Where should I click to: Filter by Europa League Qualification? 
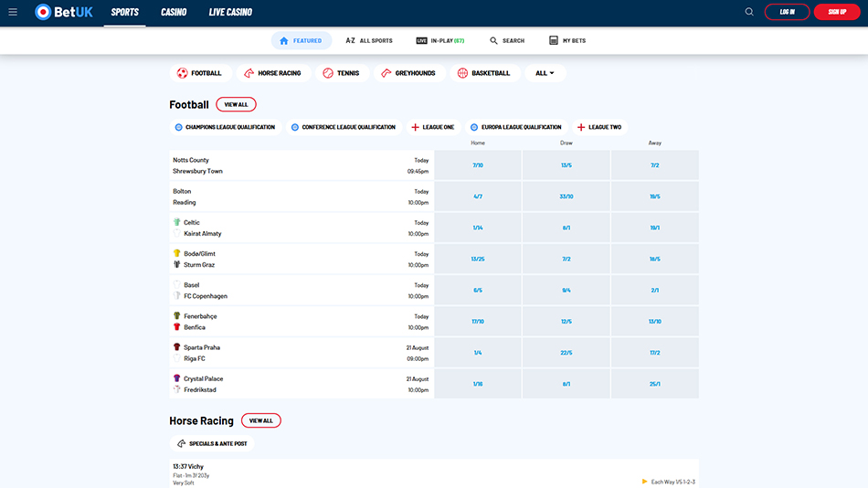coord(515,127)
